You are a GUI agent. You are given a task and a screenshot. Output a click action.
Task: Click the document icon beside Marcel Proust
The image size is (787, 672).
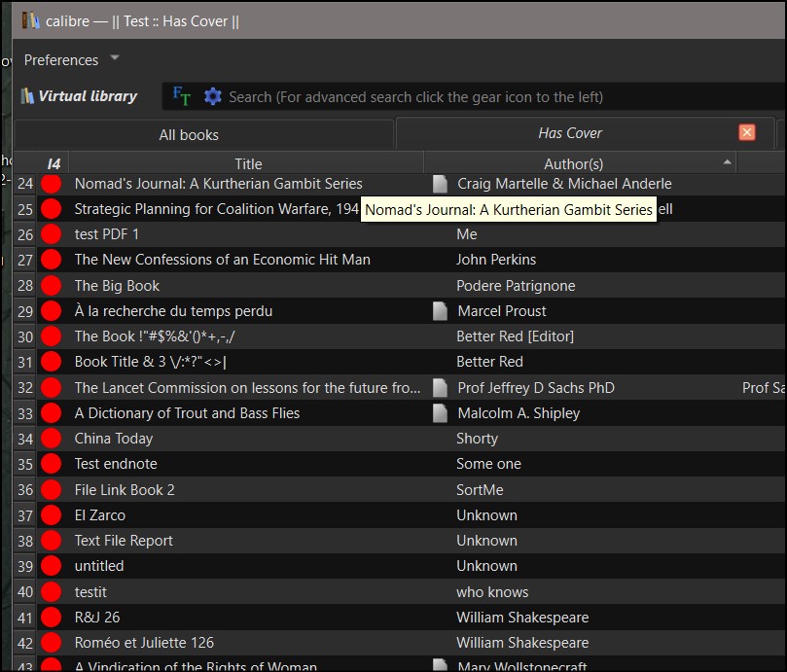[x=440, y=310]
